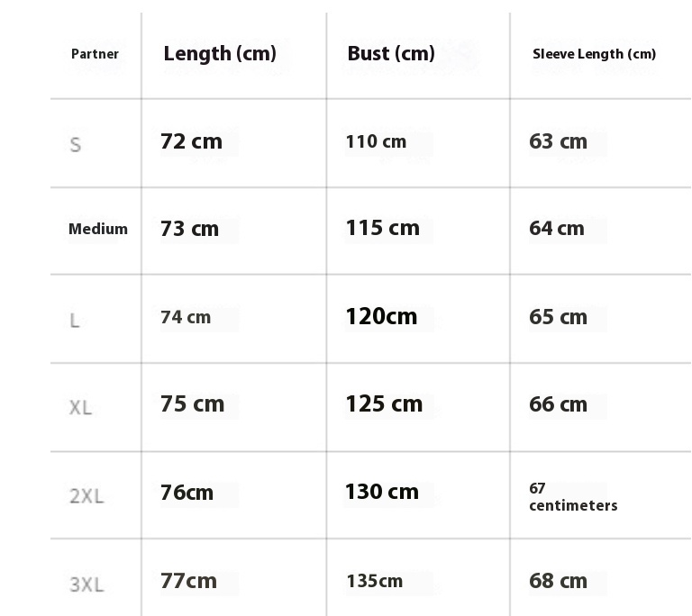Select the 3XL size row label
The width and height of the screenshot is (692, 616).
tap(86, 584)
